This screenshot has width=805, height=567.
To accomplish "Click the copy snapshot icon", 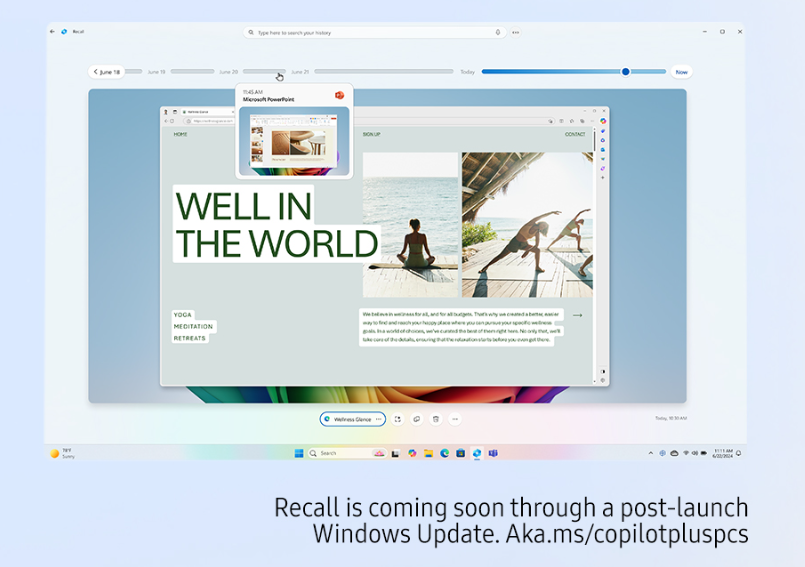I will point(417,419).
